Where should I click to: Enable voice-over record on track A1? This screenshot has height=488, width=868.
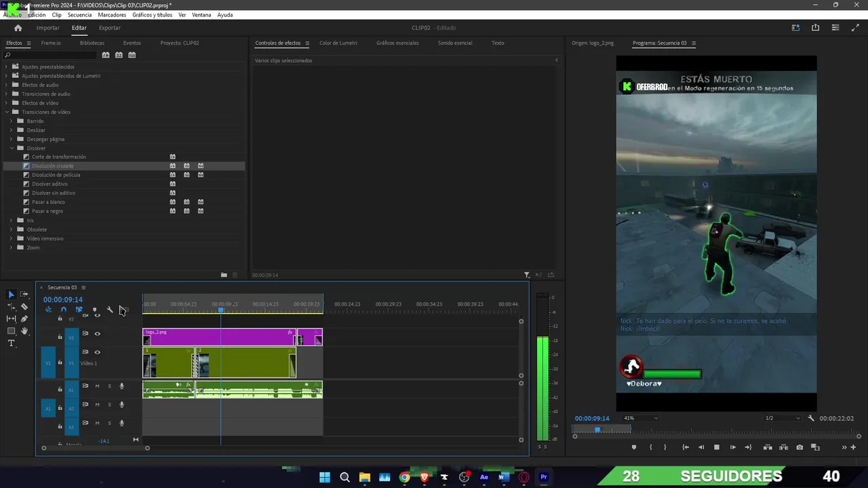click(122, 386)
